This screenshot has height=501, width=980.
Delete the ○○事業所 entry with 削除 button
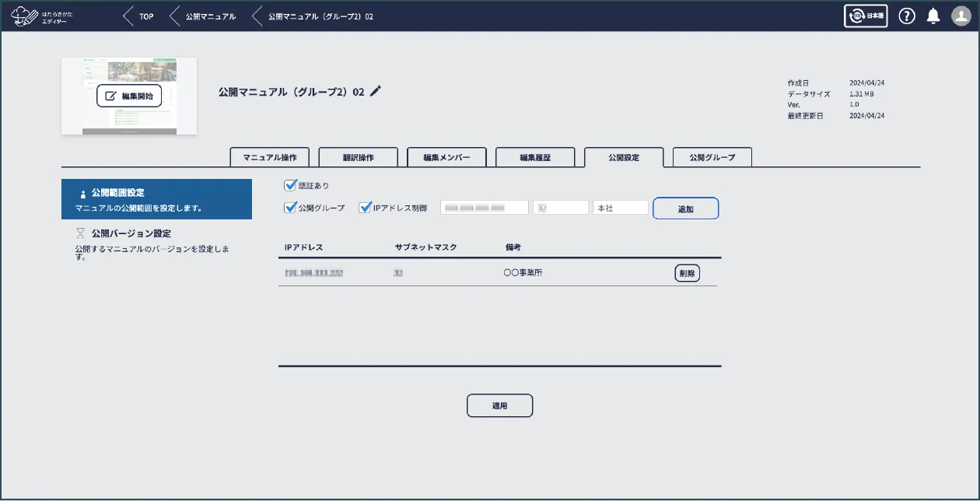pyautogui.click(x=687, y=272)
